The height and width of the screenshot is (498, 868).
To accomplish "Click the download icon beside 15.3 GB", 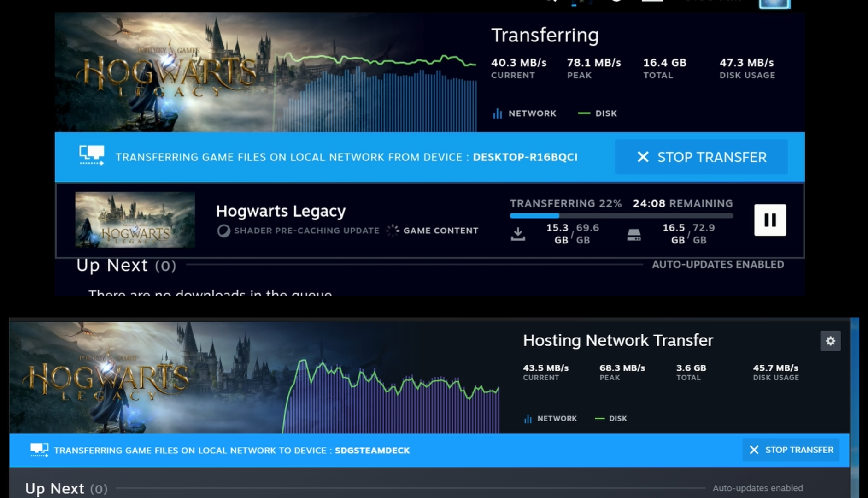I will [519, 234].
